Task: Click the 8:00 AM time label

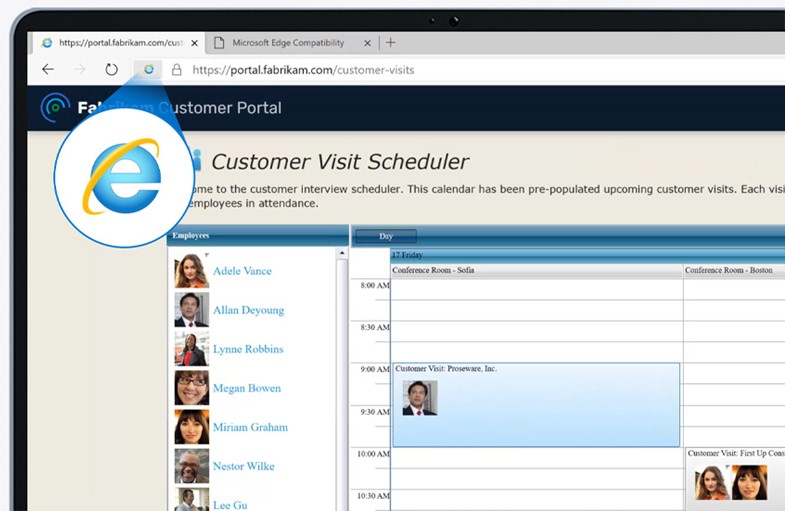Action: coord(375,285)
